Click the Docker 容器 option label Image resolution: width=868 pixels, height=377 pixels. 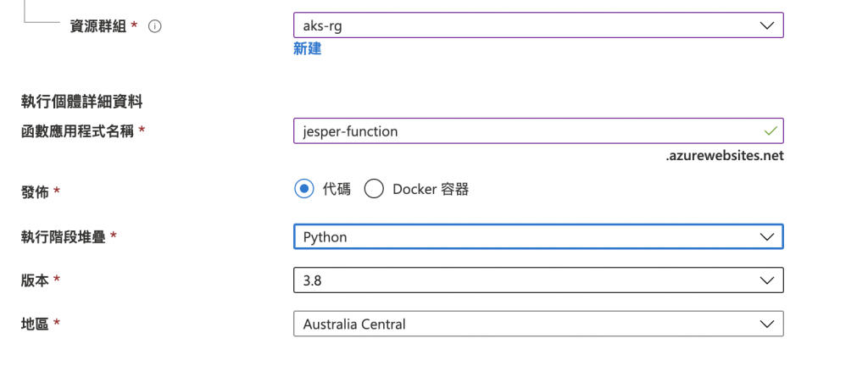point(431,189)
